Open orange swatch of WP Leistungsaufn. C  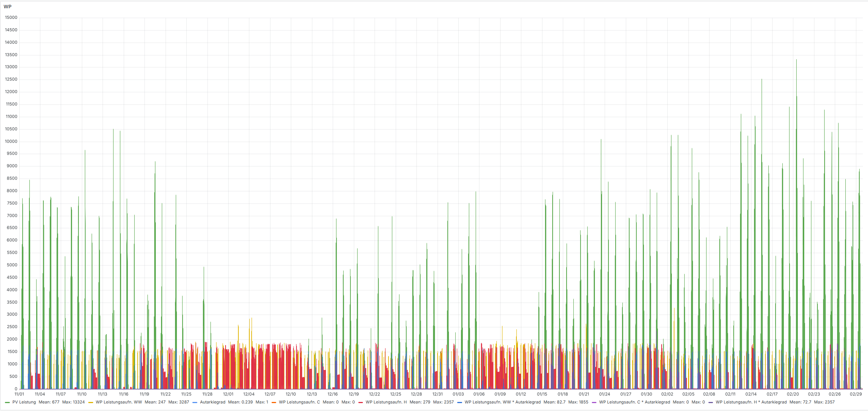point(273,402)
